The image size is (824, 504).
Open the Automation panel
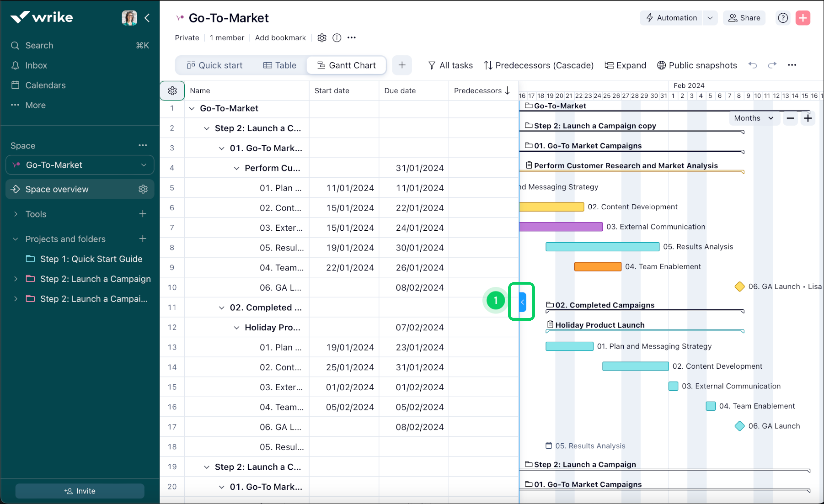[x=671, y=18]
